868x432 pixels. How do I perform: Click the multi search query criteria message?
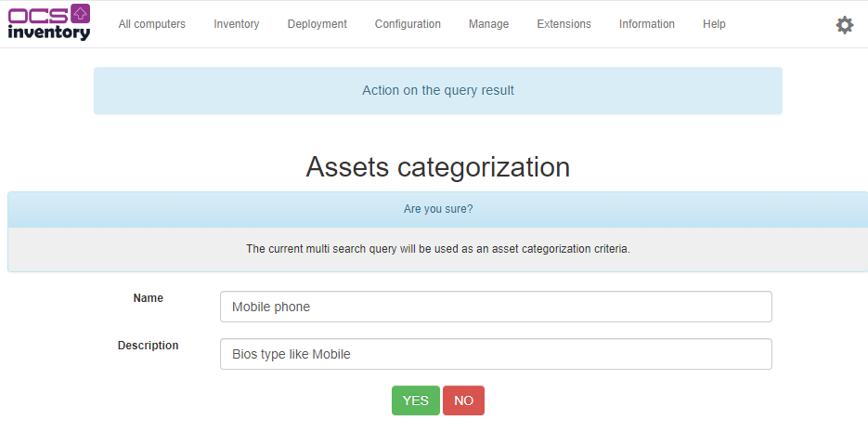pyautogui.click(x=437, y=249)
